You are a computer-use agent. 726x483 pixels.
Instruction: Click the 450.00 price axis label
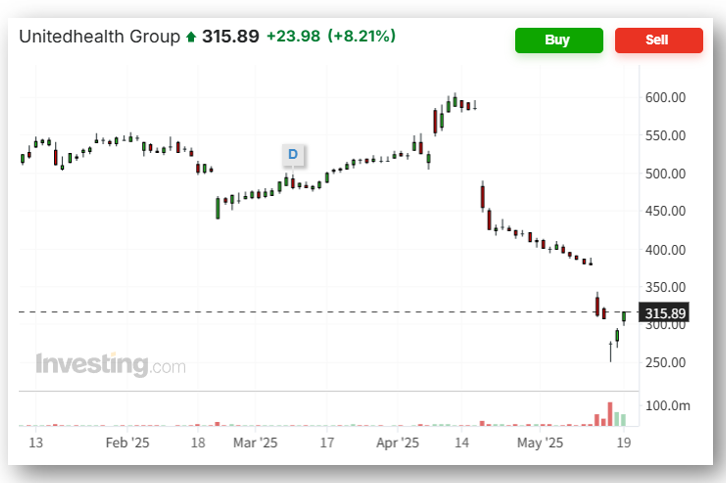(665, 211)
